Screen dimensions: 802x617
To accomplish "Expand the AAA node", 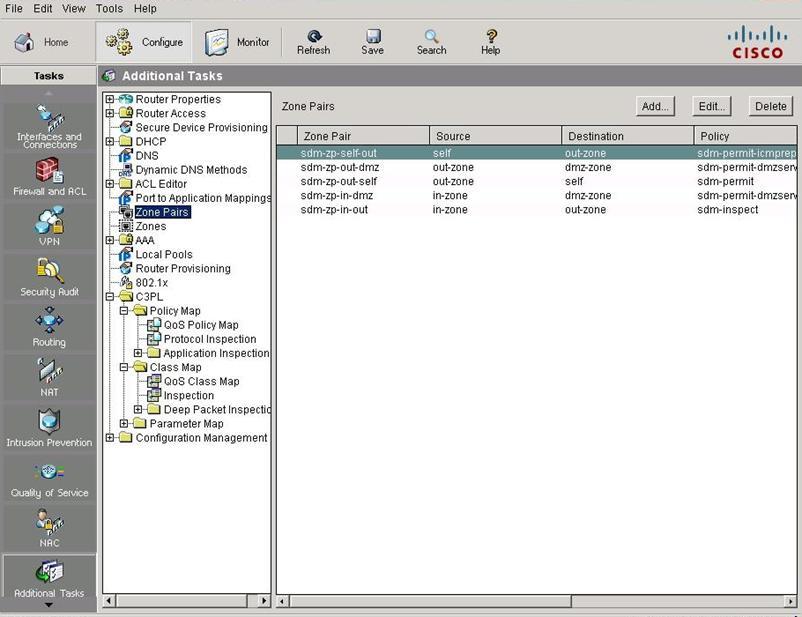I will (109, 240).
